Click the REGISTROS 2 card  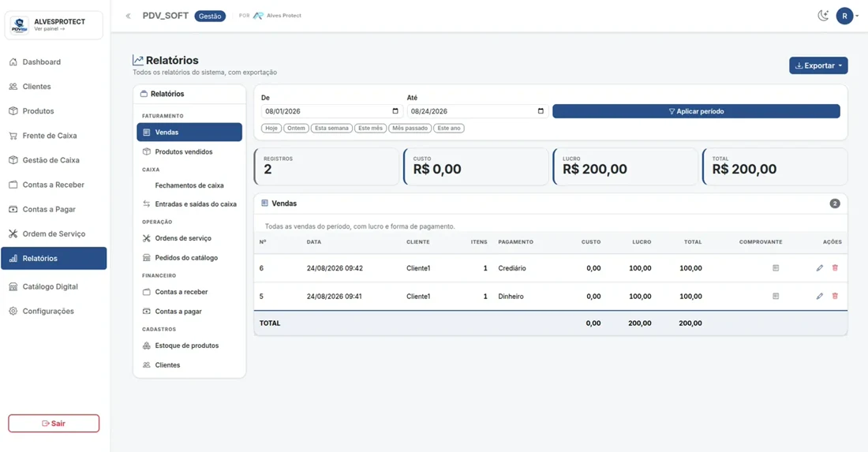coord(326,166)
